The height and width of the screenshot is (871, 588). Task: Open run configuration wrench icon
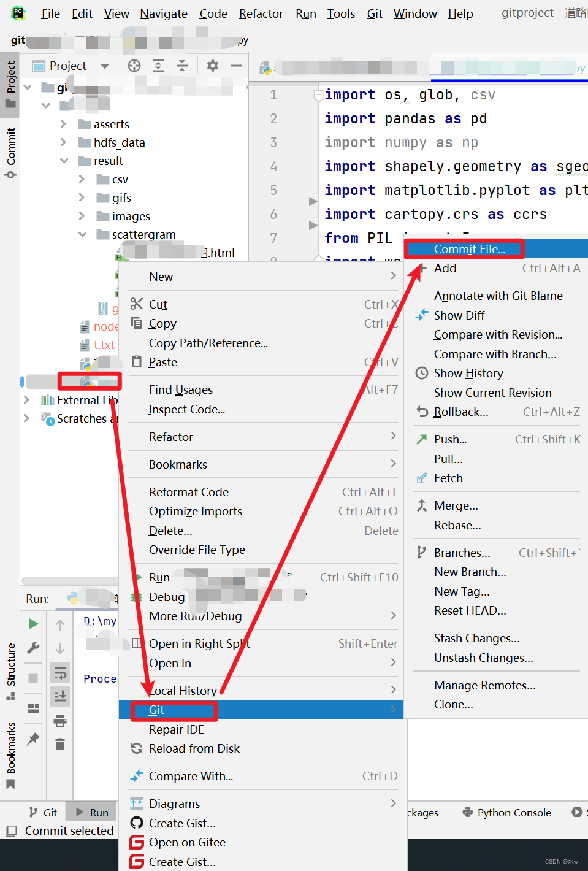(x=33, y=648)
